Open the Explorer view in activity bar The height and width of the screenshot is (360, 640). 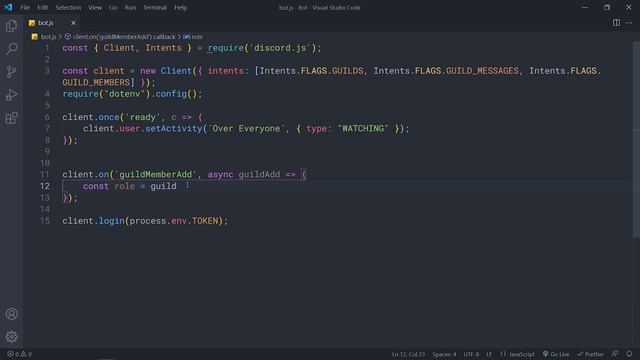(11, 26)
